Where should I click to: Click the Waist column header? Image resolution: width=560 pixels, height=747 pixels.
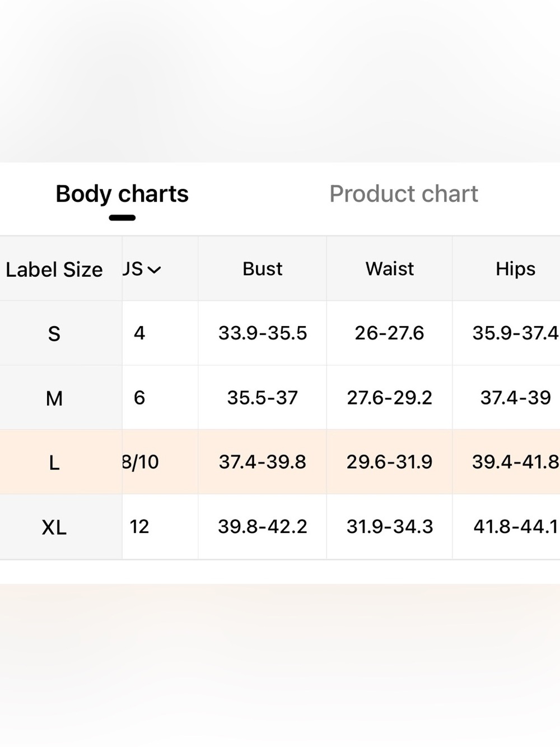[390, 269]
